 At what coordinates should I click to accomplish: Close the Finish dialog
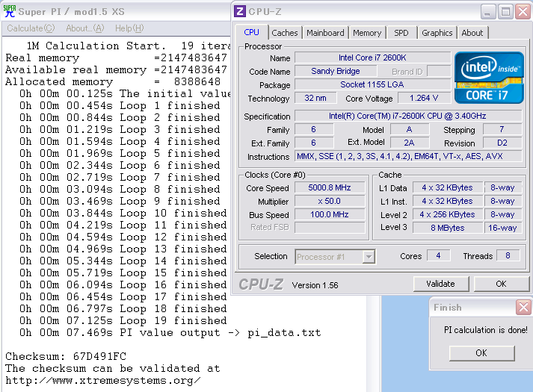coord(523,308)
